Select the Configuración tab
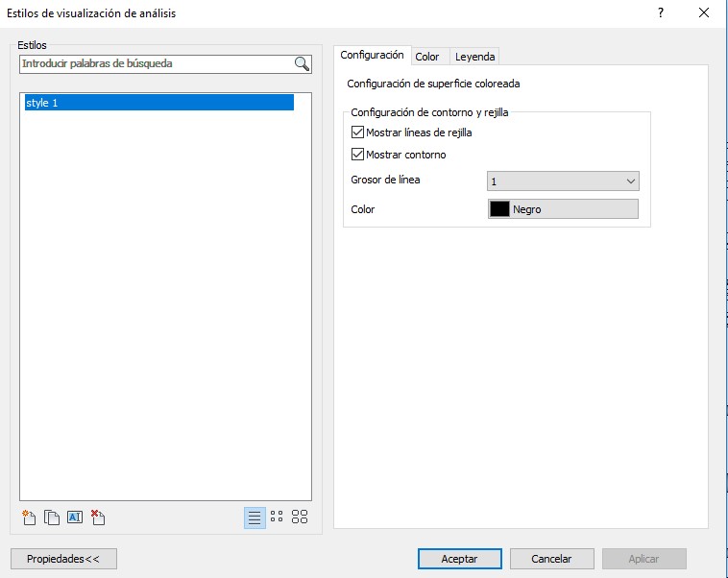 (x=373, y=56)
